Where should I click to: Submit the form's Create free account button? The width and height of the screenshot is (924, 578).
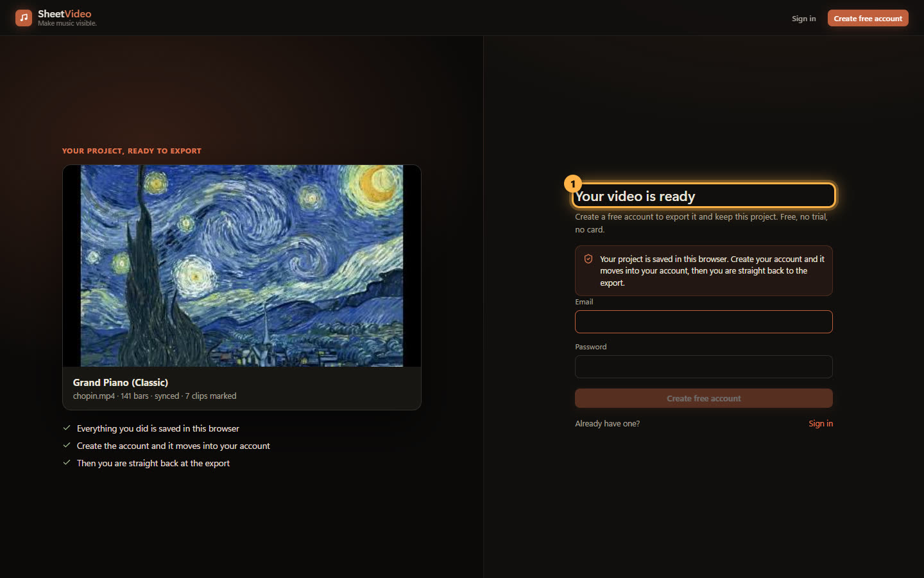click(x=703, y=398)
